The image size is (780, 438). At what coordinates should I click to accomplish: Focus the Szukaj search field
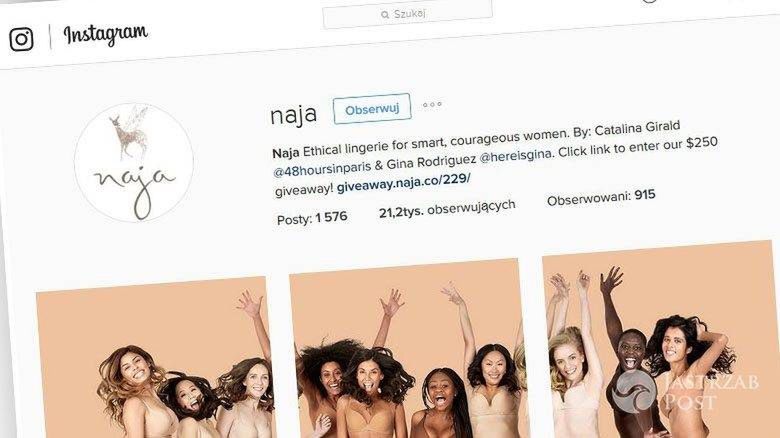pyautogui.click(x=407, y=13)
